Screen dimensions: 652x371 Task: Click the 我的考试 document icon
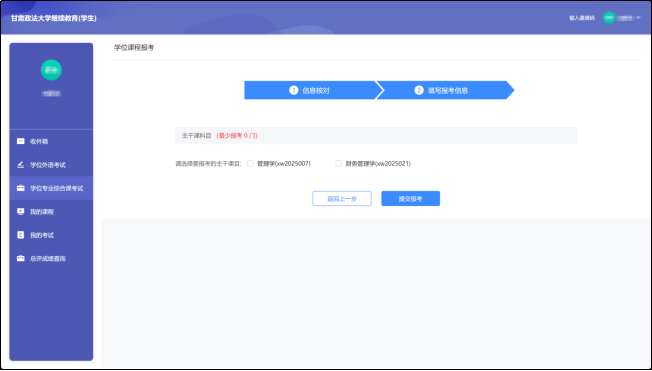click(x=20, y=235)
